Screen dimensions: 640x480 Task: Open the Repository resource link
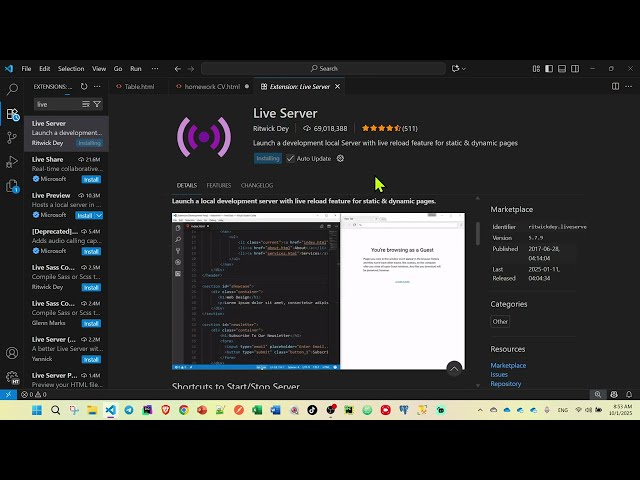506,384
